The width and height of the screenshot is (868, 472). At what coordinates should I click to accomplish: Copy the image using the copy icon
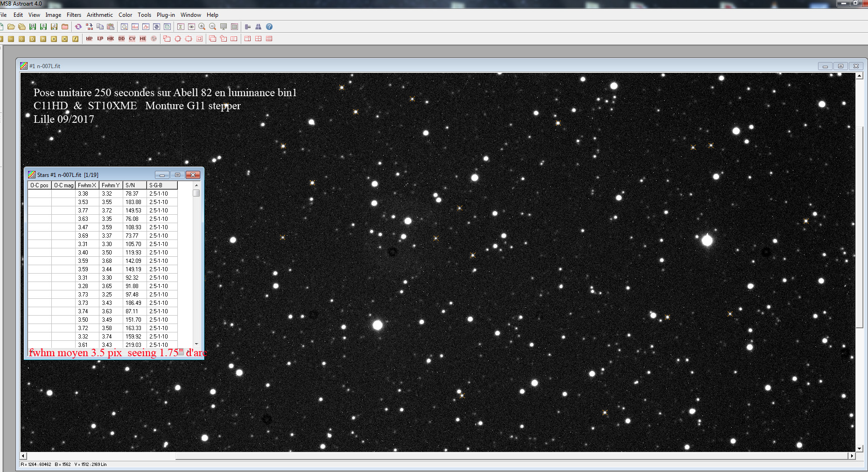(x=100, y=27)
